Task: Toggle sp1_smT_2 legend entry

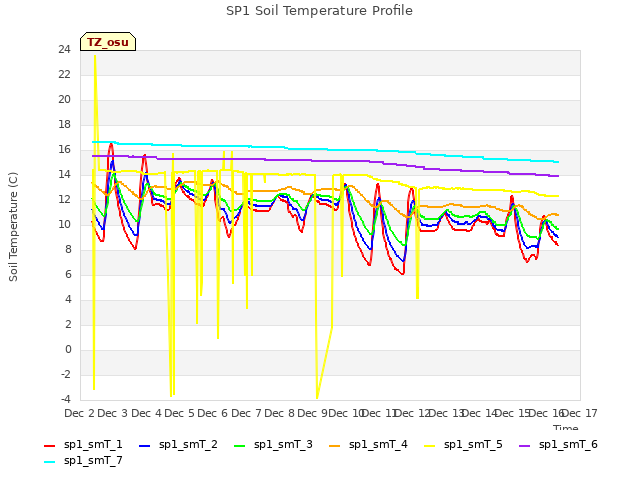Action: [x=178, y=444]
